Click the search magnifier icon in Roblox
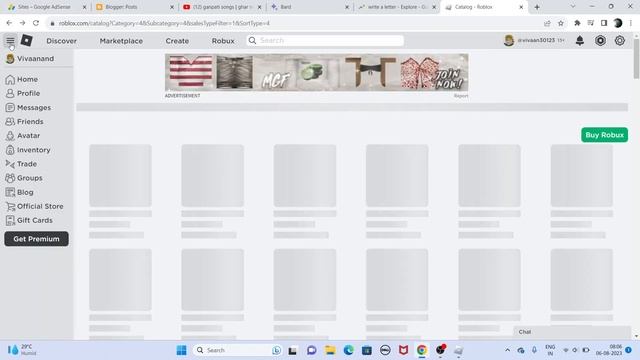Viewport: 640px width, 360px height. [252, 40]
